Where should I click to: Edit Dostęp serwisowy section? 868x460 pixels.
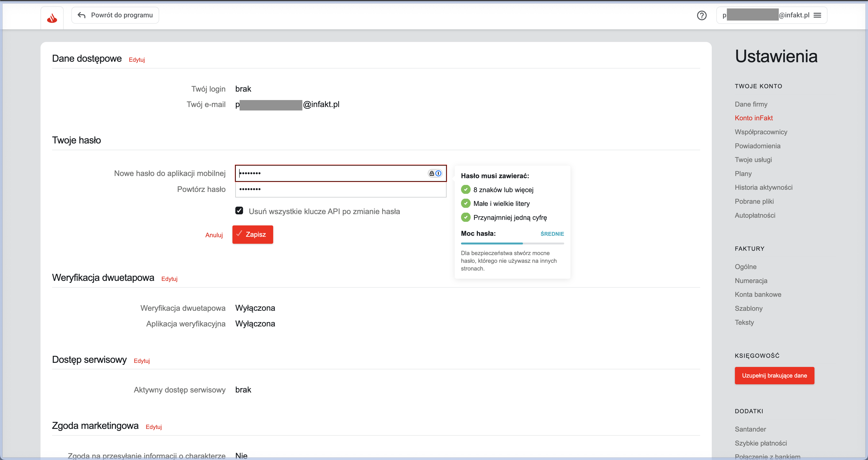(142, 361)
